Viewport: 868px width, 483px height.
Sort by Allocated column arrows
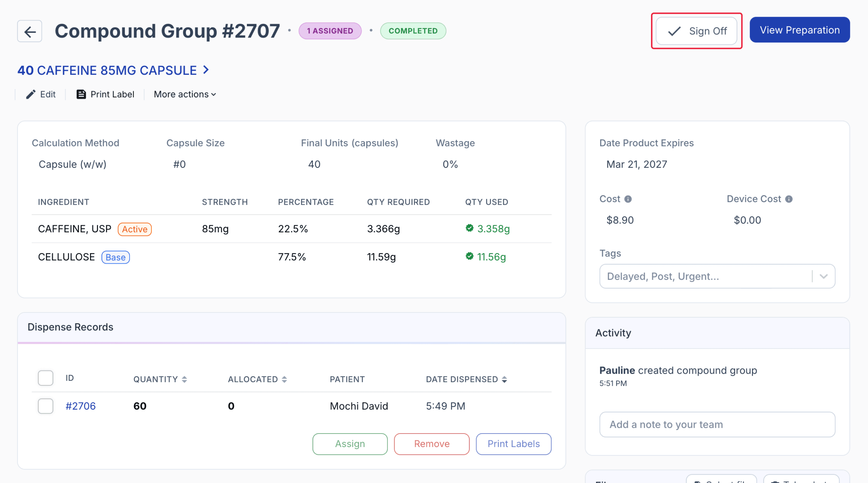[x=285, y=379]
